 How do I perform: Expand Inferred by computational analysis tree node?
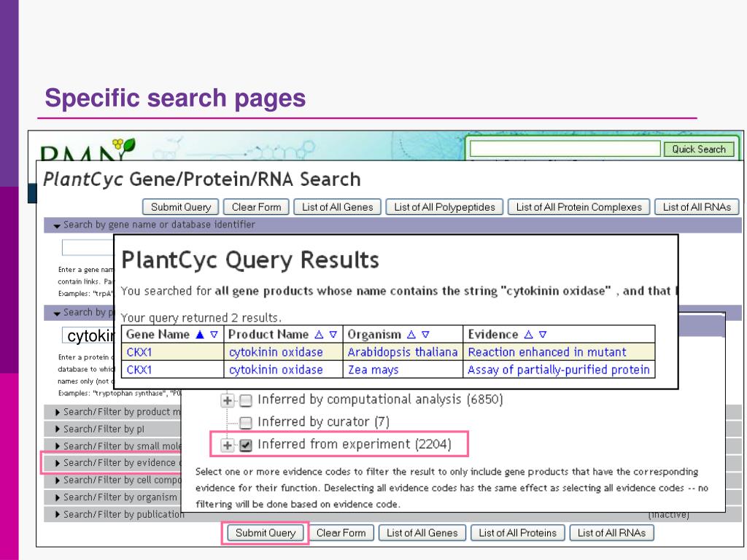(228, 400)
